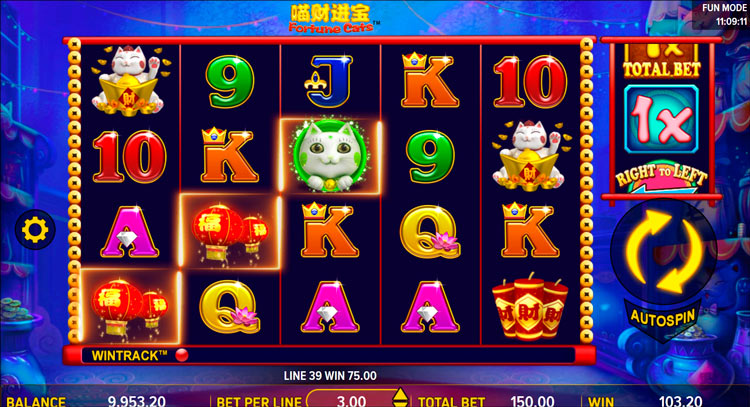Click the red WinTrack ball indicator

coord(182,355)
